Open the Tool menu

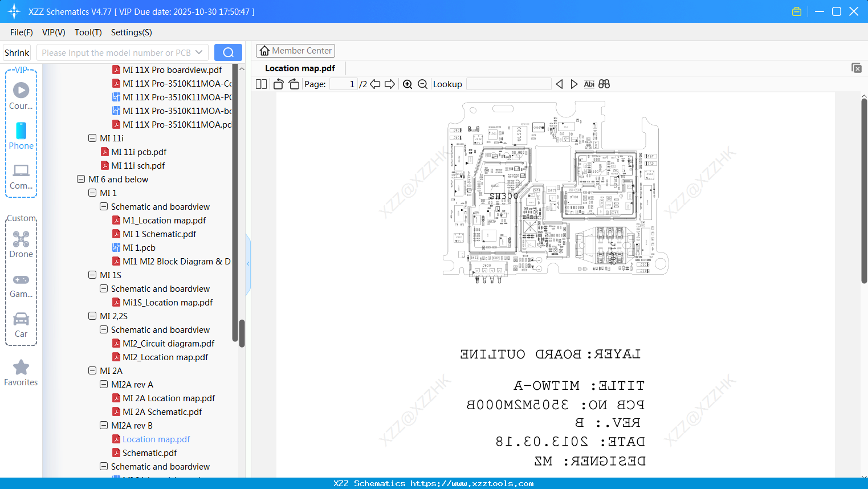(88, 32)
